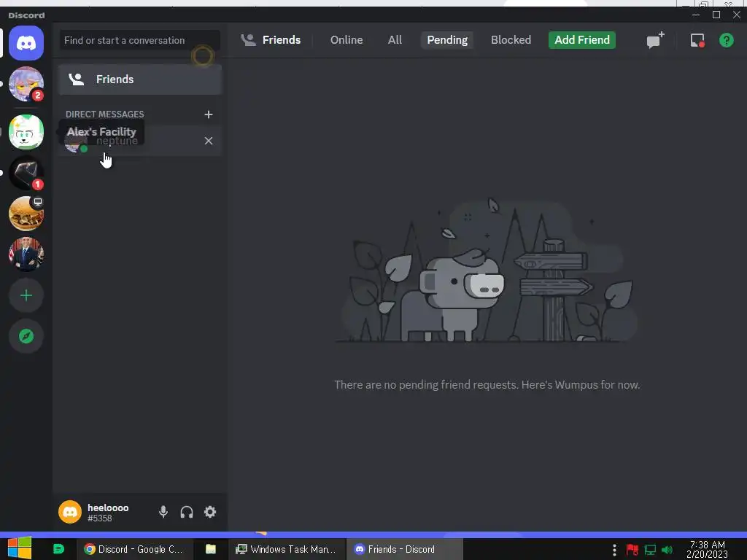
Task: Show hidden tray icons
Action: pyautogui.click(x=614, y=550)
